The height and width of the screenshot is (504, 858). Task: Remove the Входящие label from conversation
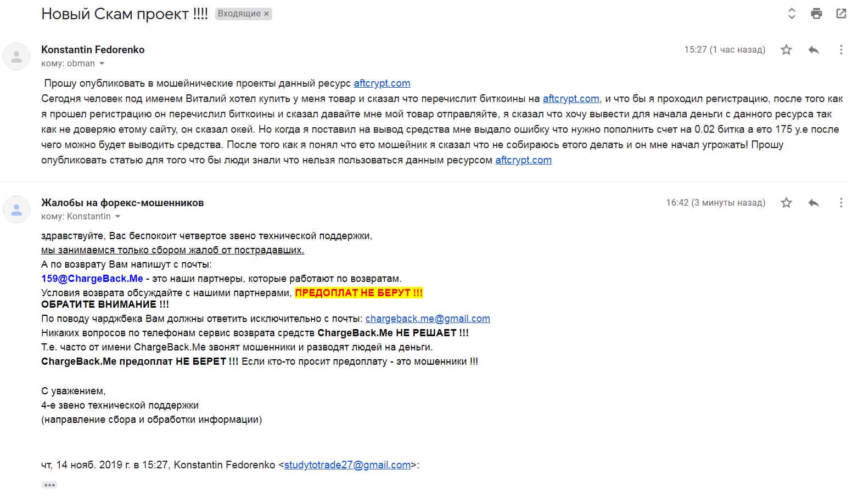[267, 14]
